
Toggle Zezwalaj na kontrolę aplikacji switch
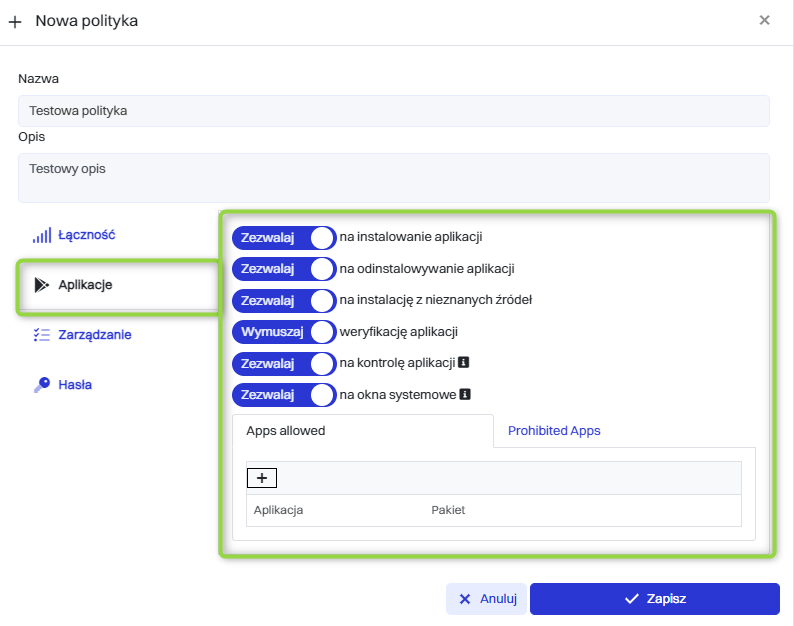(x=284, y=363)
